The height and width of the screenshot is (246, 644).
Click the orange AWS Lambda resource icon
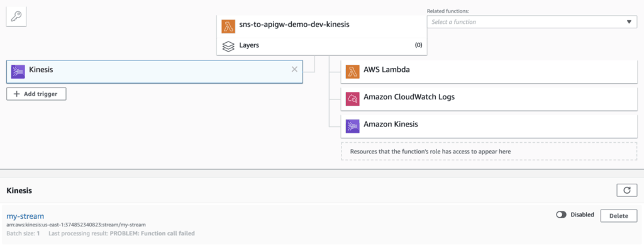coord(353,72)
